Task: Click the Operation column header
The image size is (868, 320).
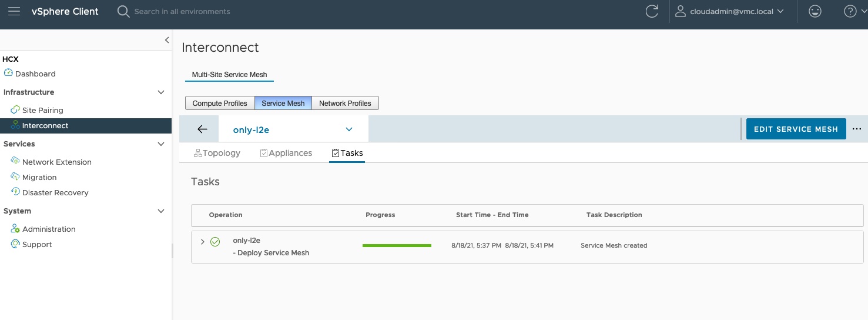Action: [x=226, y=215]
